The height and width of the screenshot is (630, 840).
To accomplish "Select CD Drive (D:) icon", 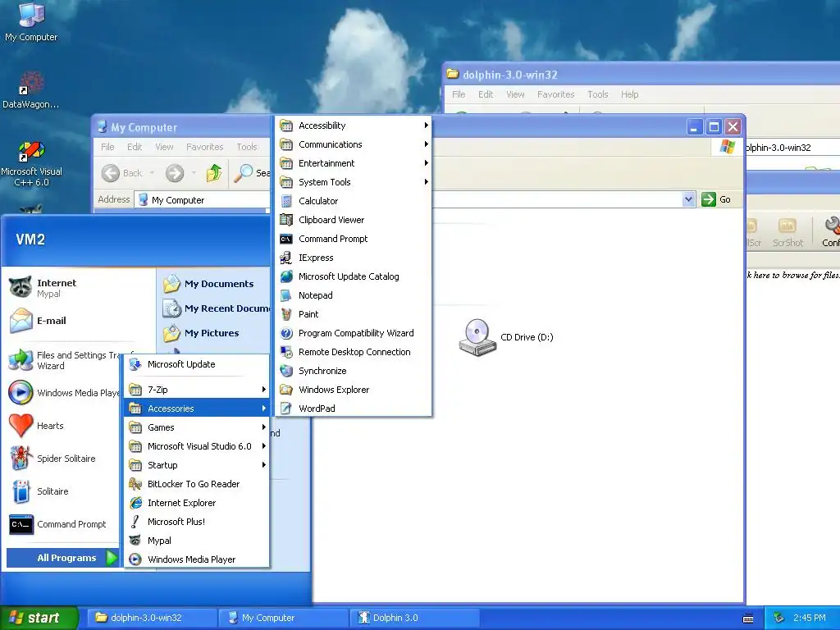I will click(505, 337).
